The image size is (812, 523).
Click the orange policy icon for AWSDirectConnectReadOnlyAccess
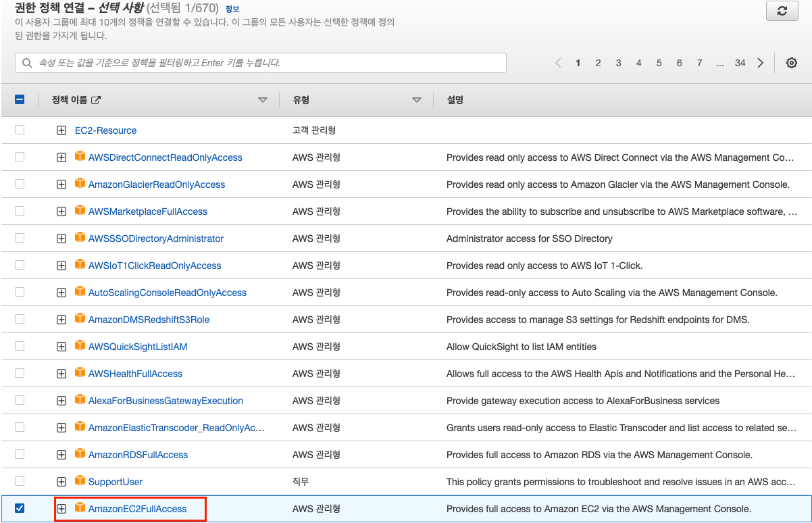80,157
